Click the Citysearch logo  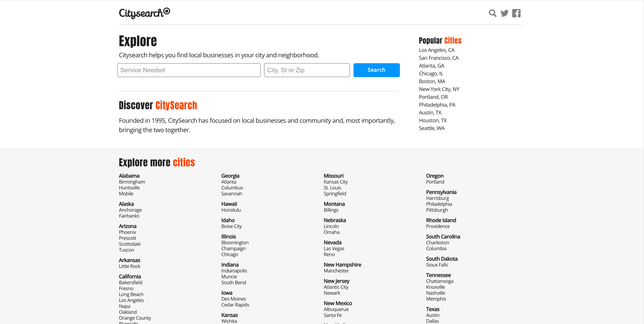point(144,13)
